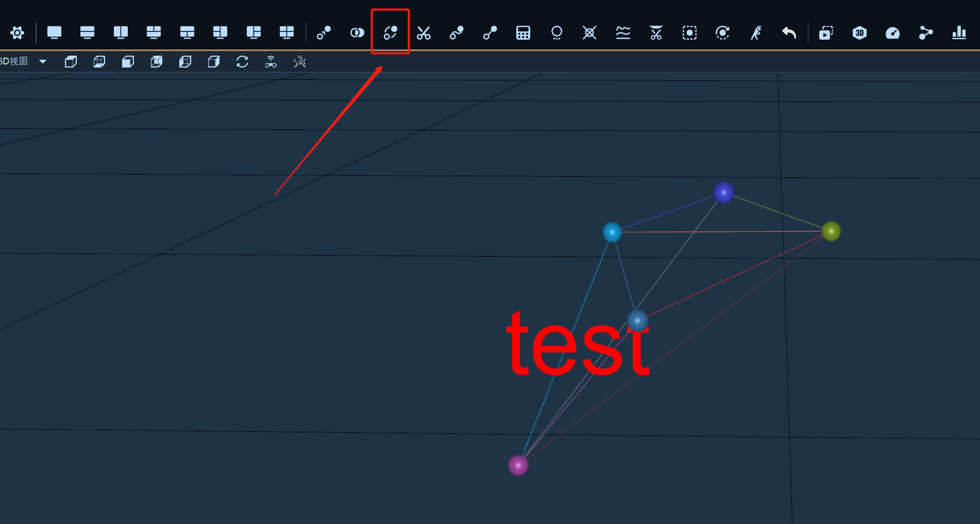
Task: Toggle the dashed square selection icon
Action: (x=689, y=33)
